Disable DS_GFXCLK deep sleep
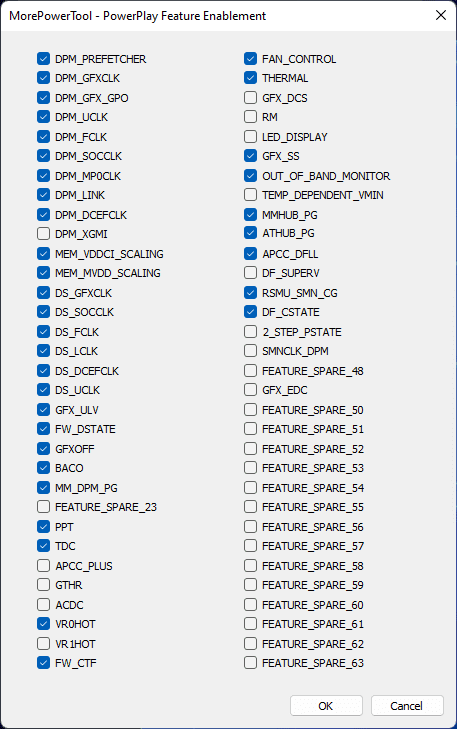Image resolution: width=457 pixels, height=729 pixels. (43, 293)
